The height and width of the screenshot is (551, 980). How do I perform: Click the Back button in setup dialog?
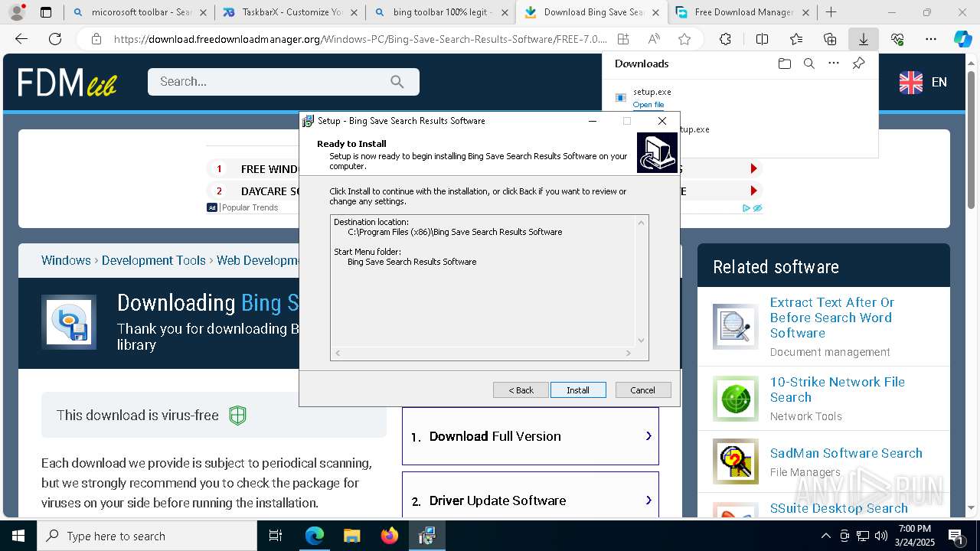point(521,390)
